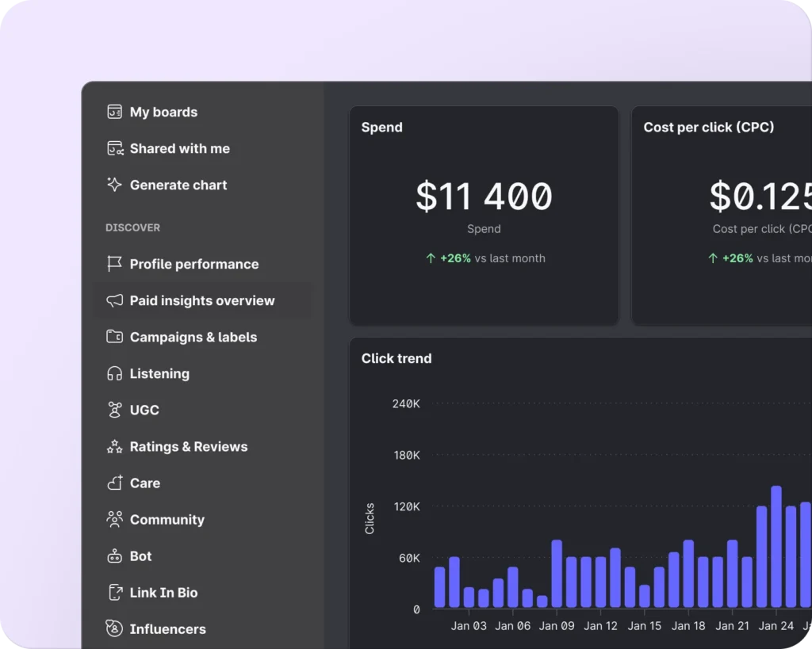Open Ratings & Reviews in sidebar
Screen dimensions: 812x649
click(x=188, y=446)
